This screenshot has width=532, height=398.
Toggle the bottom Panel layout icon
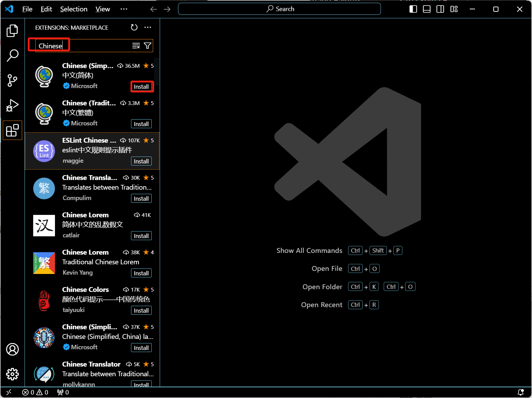pyautogui.click(x=427, y=9)
